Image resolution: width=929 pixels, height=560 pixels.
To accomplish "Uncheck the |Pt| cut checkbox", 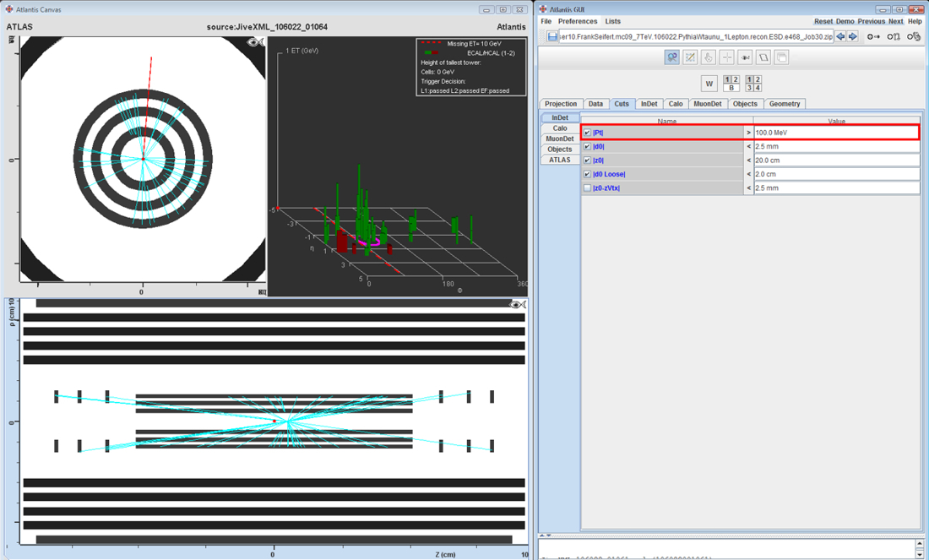I will (588, 133).
